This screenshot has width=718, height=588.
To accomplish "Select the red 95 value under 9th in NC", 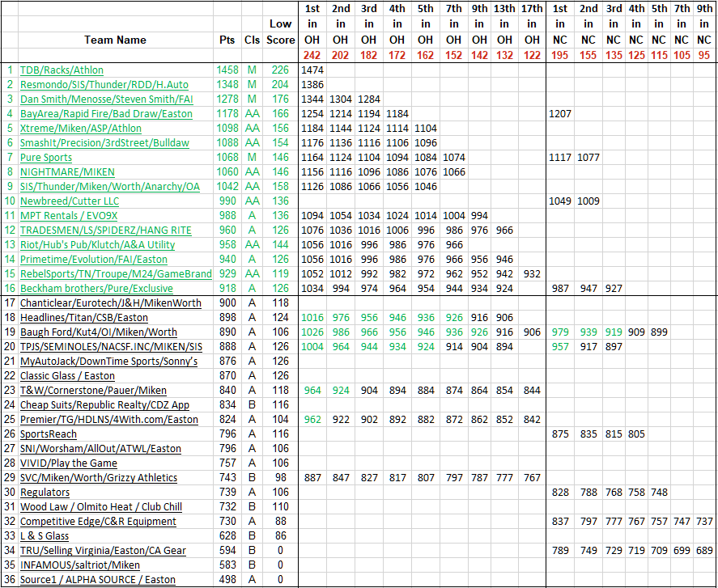I will pyautogui.click(x=704, y=55).
